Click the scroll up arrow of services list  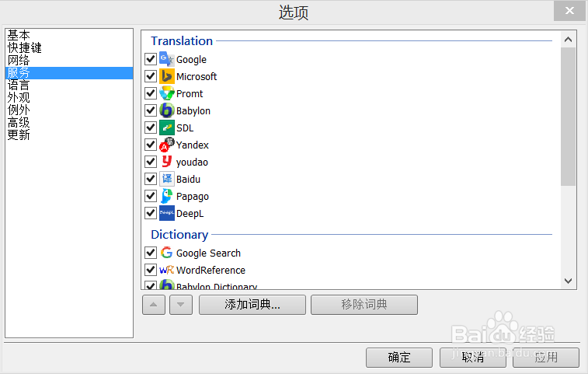point(568,40)
